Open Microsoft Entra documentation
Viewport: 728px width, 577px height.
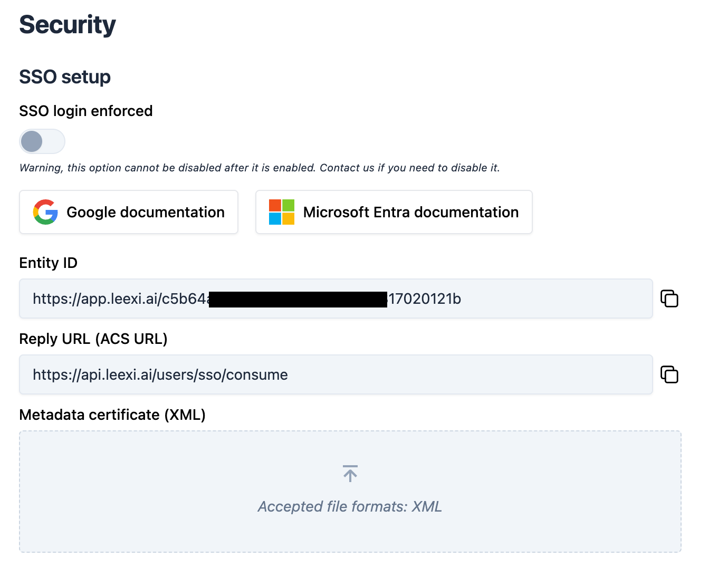394,212
